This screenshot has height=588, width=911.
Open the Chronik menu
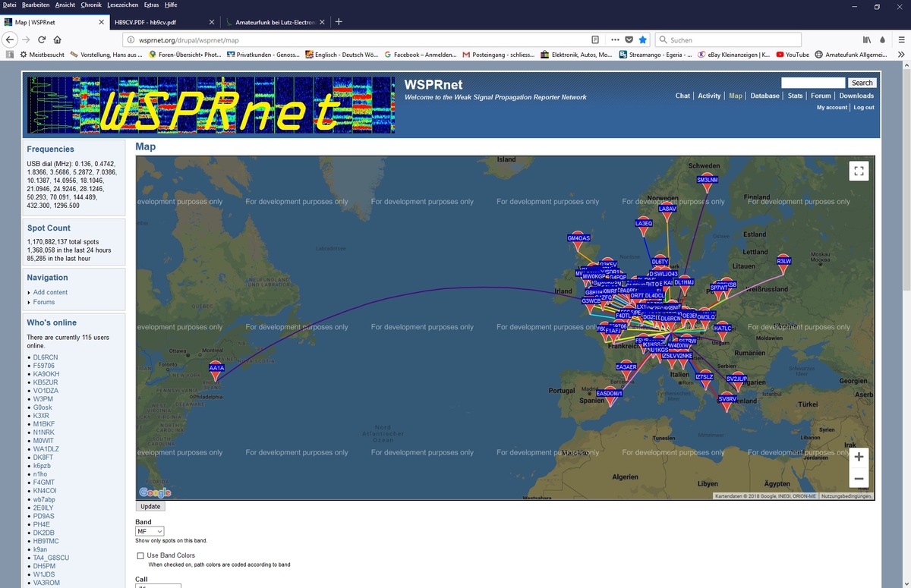[91, 5]
